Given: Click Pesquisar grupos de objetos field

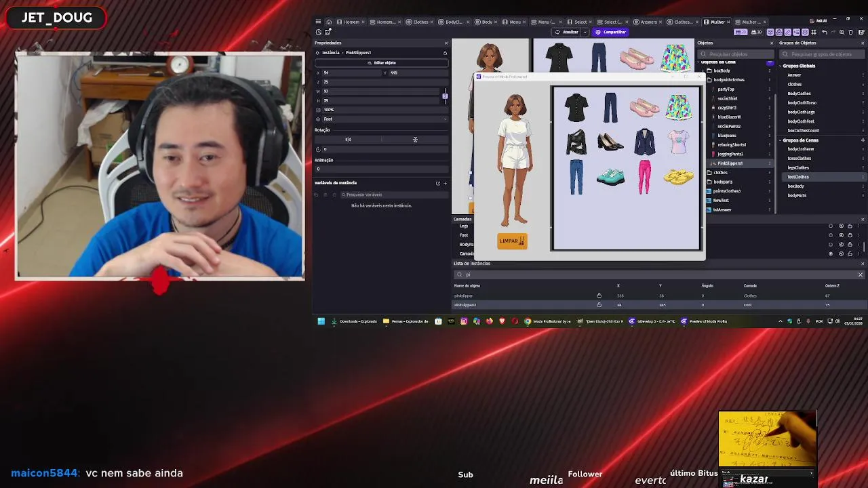Looking at the screenshot, I should point(822,54).
